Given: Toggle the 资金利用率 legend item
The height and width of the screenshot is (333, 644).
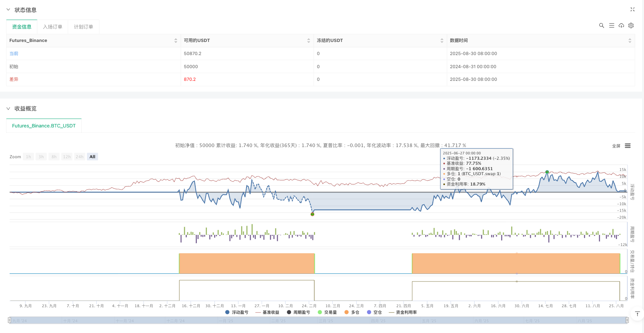Looking at the screenshot, I should point(402,312).
